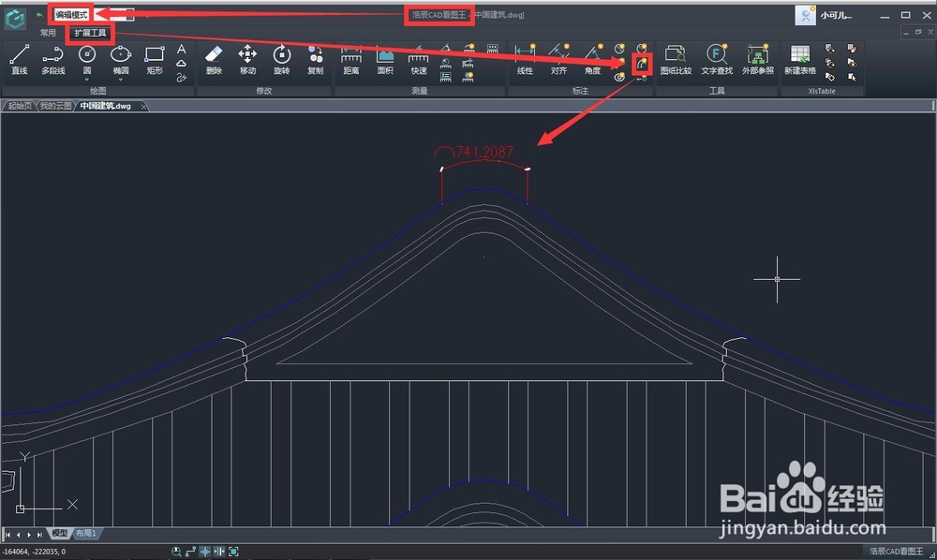Select the 741.2087 arc dimension text
Screen dimensions: 937x560
[x=484, y=153]
